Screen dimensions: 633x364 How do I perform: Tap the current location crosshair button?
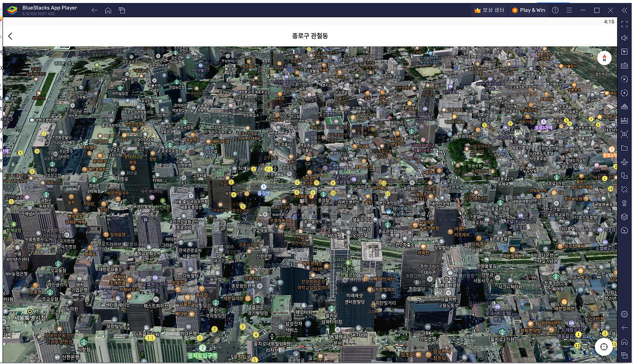click(x=604, y=347)
